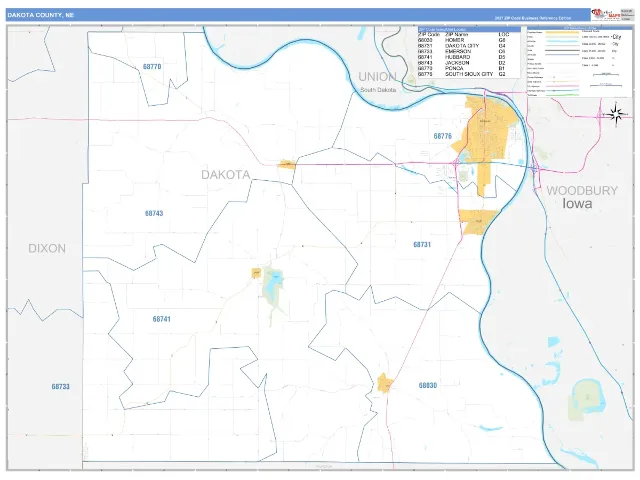The image size is (640, 480).
Task: Click the UNION county name label
Action: coord(378,77)
